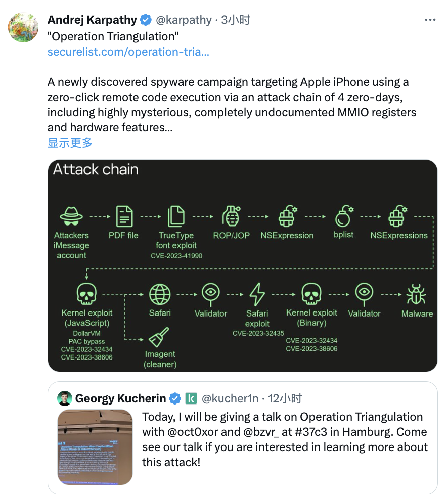Click the PDF file icon in diagram

pos(124,216)
